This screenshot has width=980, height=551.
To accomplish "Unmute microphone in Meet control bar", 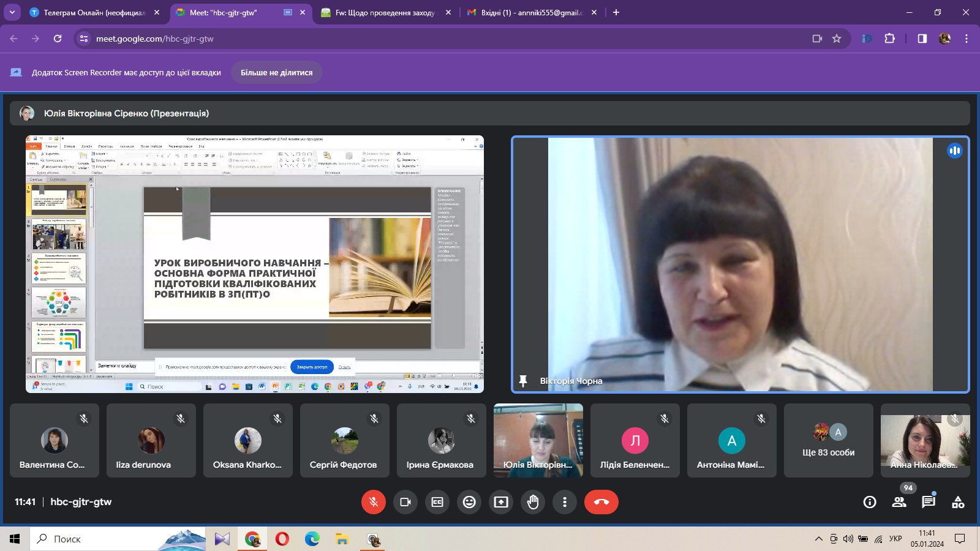I will click(374, 502).
